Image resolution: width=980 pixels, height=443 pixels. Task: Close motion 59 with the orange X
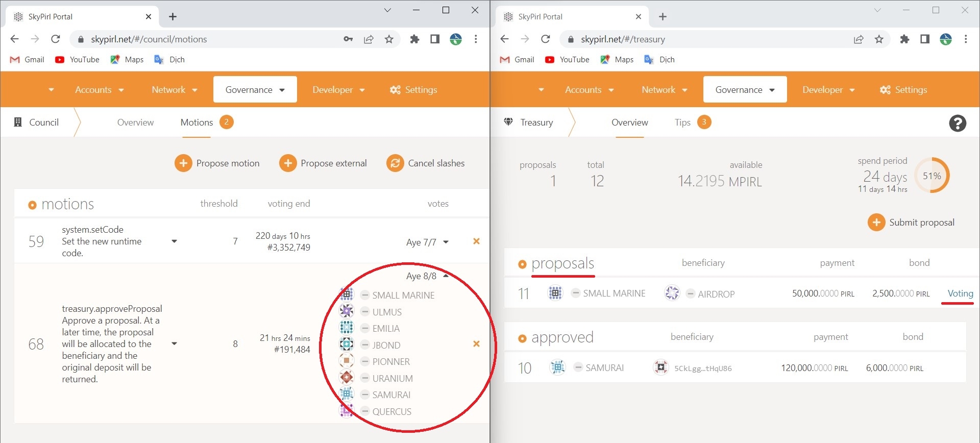click(x=476, y=241)
